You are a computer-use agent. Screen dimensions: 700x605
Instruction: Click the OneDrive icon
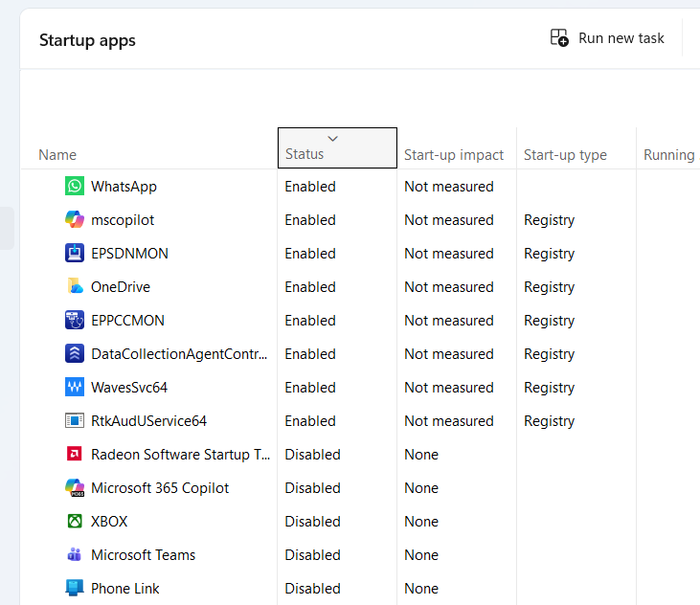pos(75,286)
